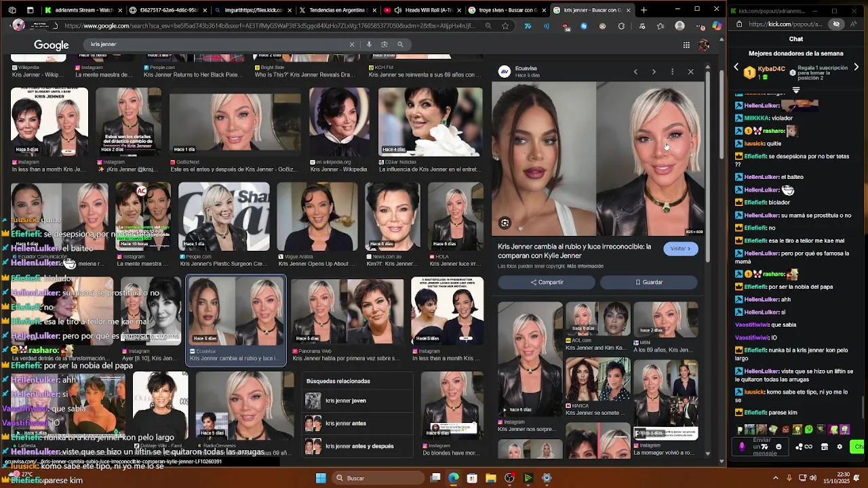Clear the Google search box text
868x488 pixels.
coord(352,44)
